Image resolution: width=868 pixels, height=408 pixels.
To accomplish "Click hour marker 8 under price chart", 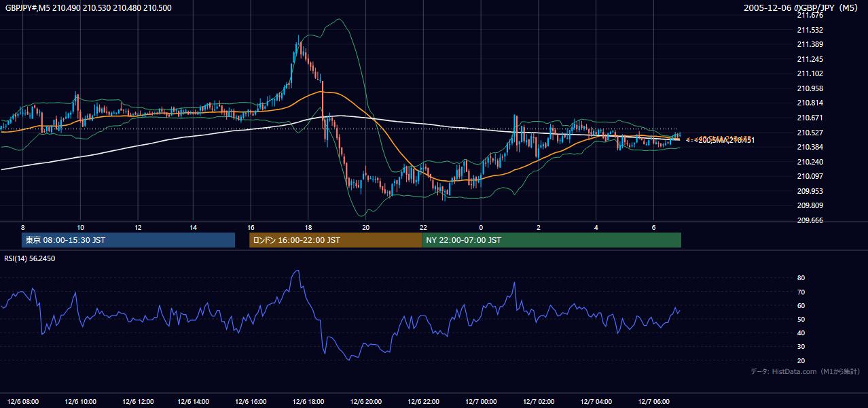I will coord(22,228).
